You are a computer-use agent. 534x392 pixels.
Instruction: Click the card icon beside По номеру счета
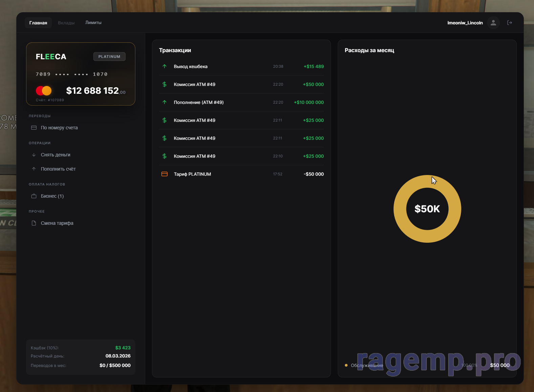(x=34, y=128)
